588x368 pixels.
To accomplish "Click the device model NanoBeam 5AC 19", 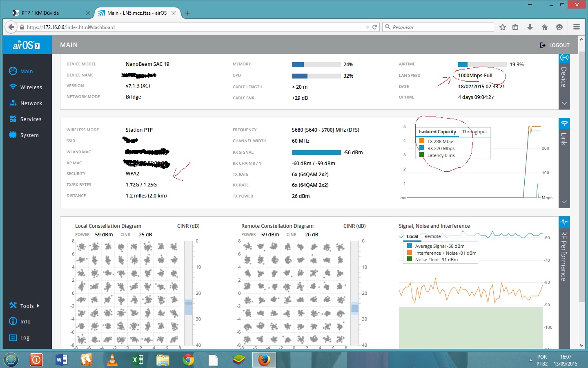I will pos(147,64).
